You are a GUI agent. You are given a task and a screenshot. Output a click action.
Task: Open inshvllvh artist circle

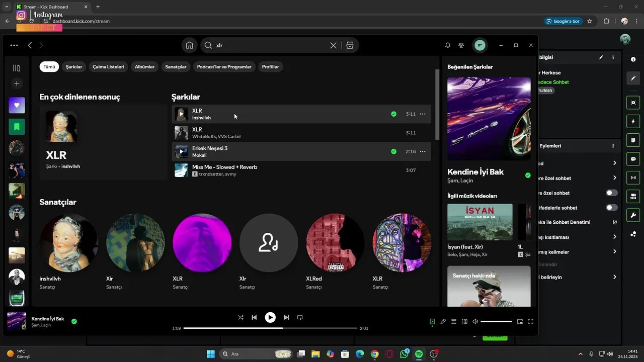pyautogui.click(x=69, y=243)
